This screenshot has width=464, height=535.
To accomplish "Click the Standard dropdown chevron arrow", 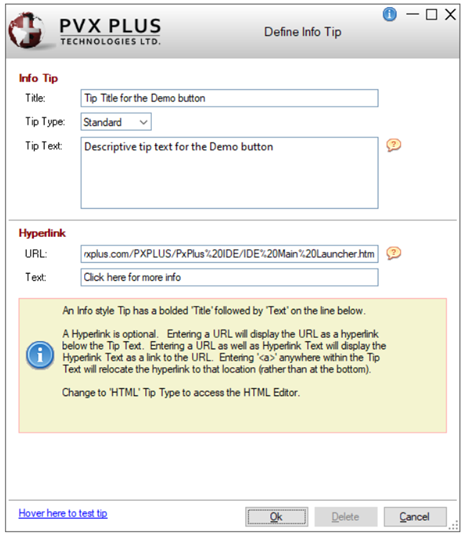I will tap(144, 122).
